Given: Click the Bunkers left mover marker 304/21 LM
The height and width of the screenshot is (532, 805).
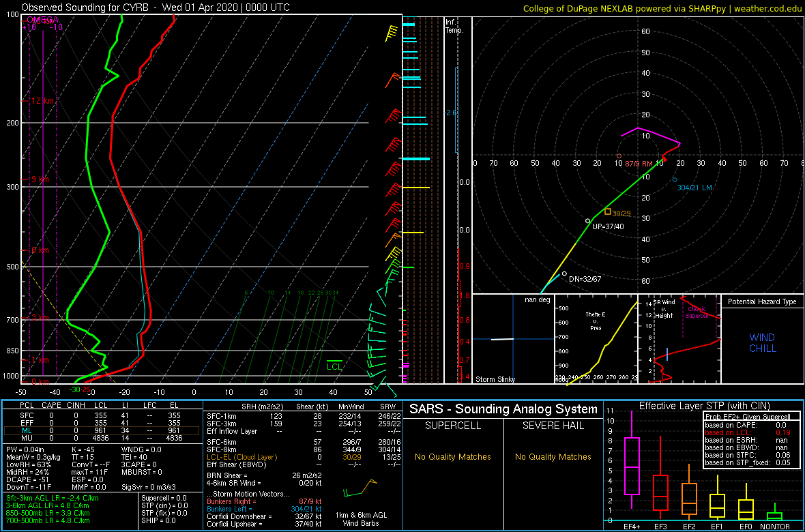Looking at the screenshot, I should pyautogui.click(x=675, y=180).
